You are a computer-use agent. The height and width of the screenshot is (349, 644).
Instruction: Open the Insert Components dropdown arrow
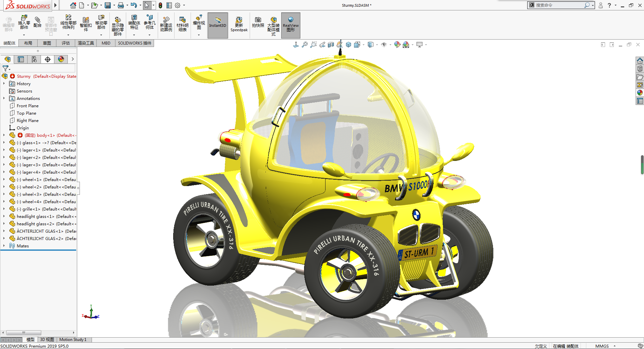point(24,35)
